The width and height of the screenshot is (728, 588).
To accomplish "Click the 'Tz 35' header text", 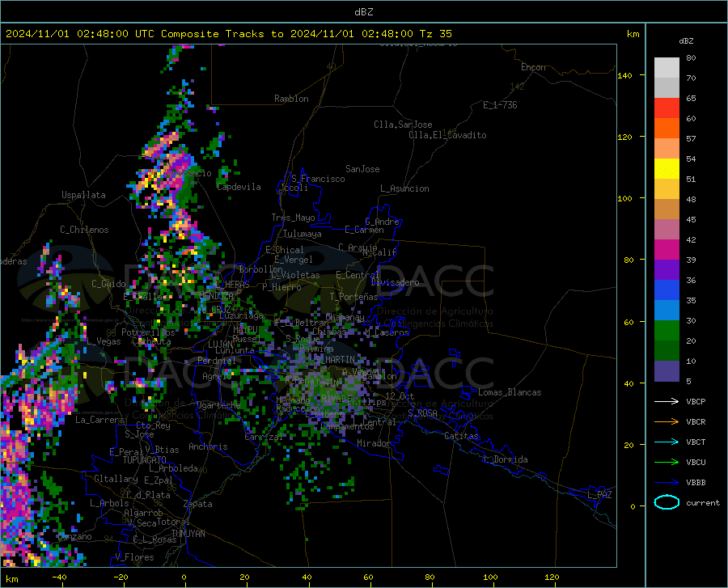I will 435,34.
